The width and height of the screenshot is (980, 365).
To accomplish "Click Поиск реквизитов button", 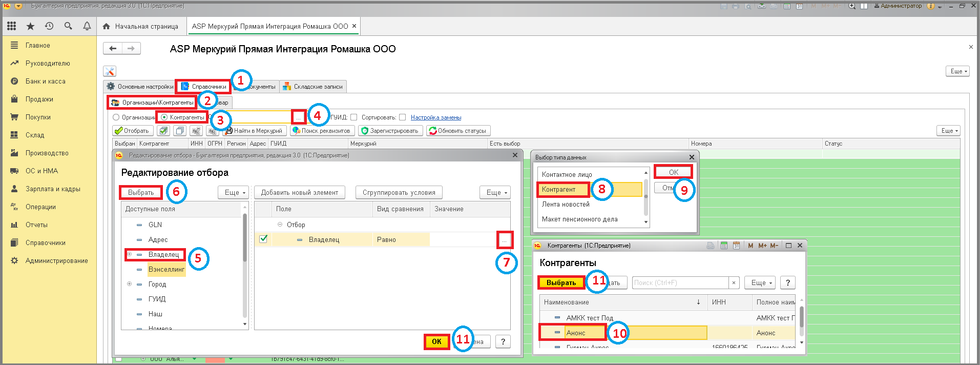I will point(322,131).
